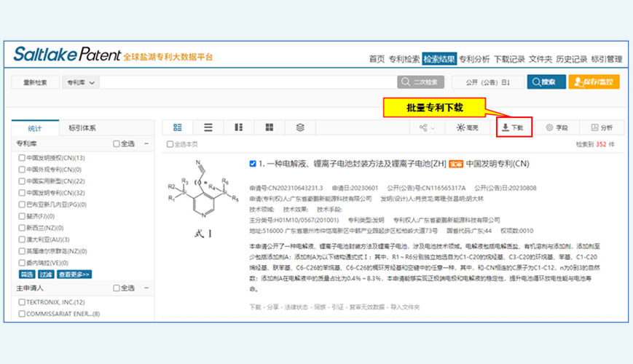Viewport: 633px width, 364px height.
Task: Click the 下载 download button
Action: pyautogui.click(x=514, y=127)
